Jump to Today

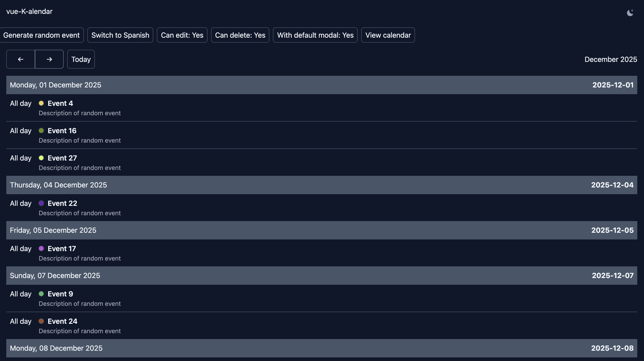coord(81,59)
